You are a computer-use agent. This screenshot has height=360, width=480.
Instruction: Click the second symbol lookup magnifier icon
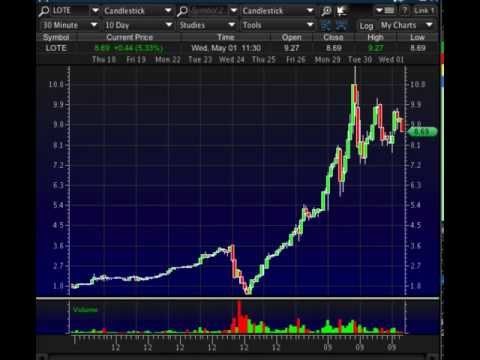[x=182, y=11]
